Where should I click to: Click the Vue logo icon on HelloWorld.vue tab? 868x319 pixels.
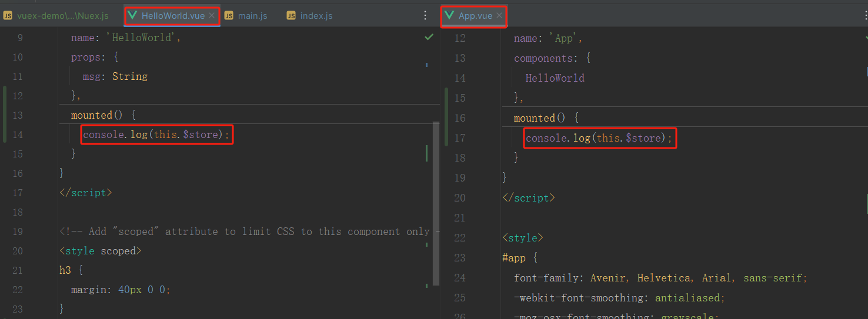pyautogui.click(x=133, y=16)
